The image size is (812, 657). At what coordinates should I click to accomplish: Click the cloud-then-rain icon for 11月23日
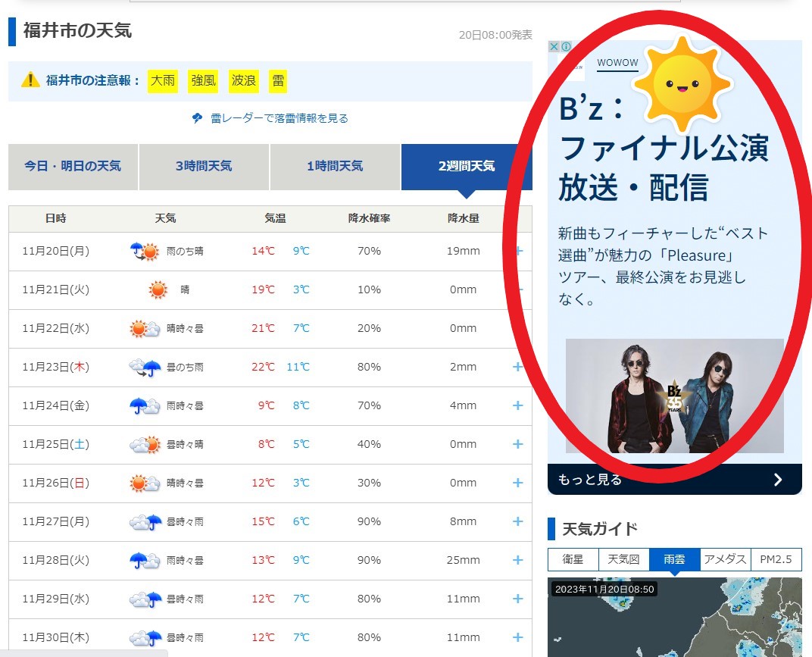tap(145, 368)
